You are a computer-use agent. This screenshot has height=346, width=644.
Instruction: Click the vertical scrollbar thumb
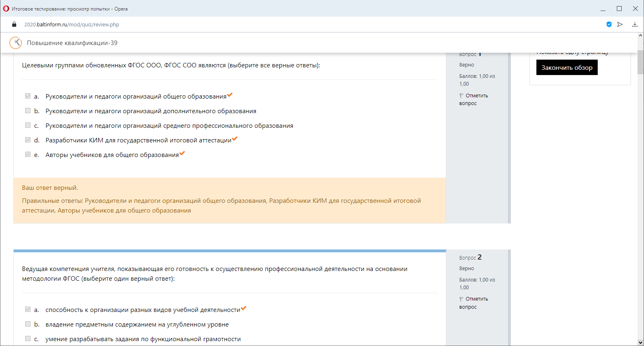(x=640, y=62)
